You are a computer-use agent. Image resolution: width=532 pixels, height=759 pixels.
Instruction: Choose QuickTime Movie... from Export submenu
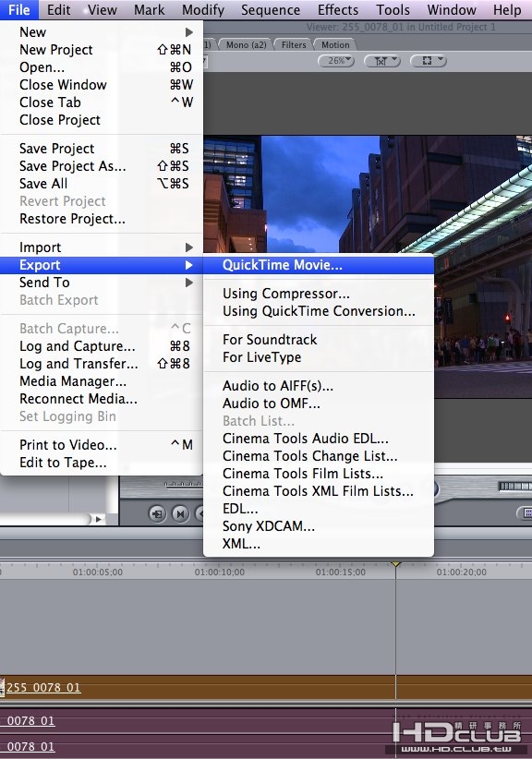tap(319, 265)
